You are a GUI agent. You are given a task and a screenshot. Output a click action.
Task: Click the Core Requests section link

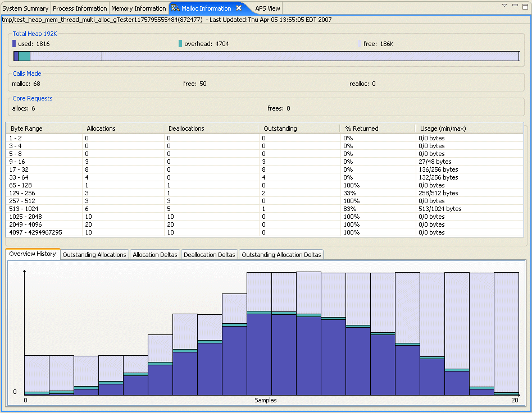point(32,98)
